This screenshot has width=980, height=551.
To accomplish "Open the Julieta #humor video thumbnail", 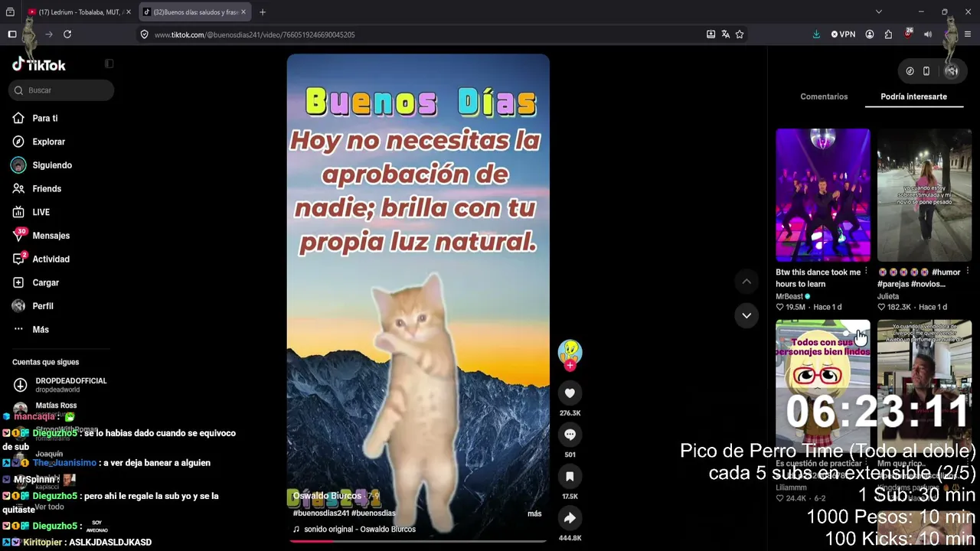I will pos(925,195).
